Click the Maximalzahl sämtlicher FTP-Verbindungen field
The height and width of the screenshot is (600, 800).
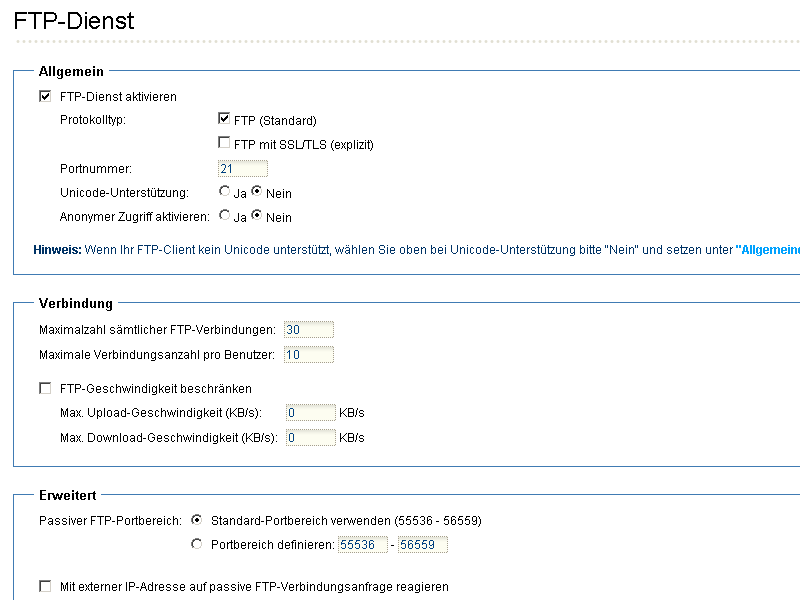(x=309, y=330)
